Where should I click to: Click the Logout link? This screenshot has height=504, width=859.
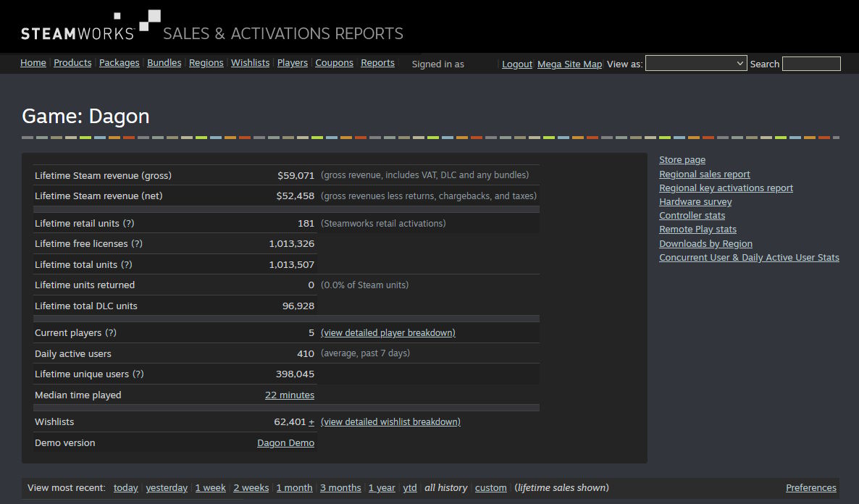tap(516, 64)
